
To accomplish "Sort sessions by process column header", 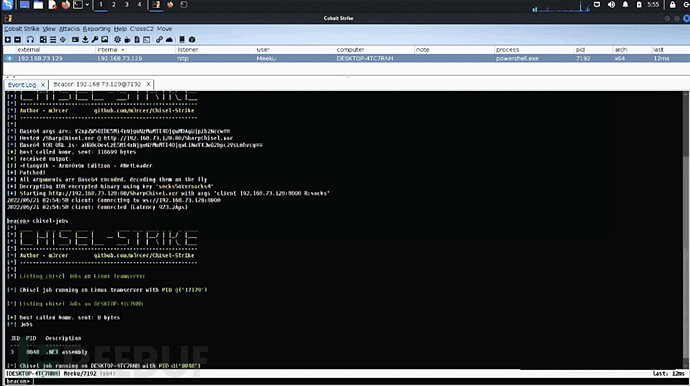I will tap(534, 50).
